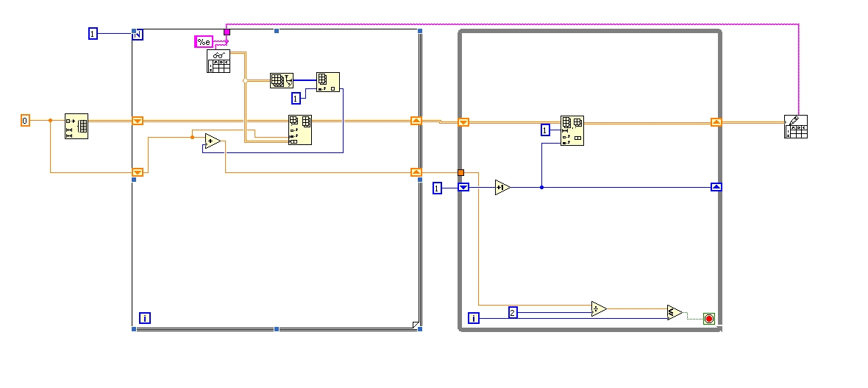This screenshot has height=388, width=868.
Task: Click the While loop stop condition terminal
Action: 709,318
